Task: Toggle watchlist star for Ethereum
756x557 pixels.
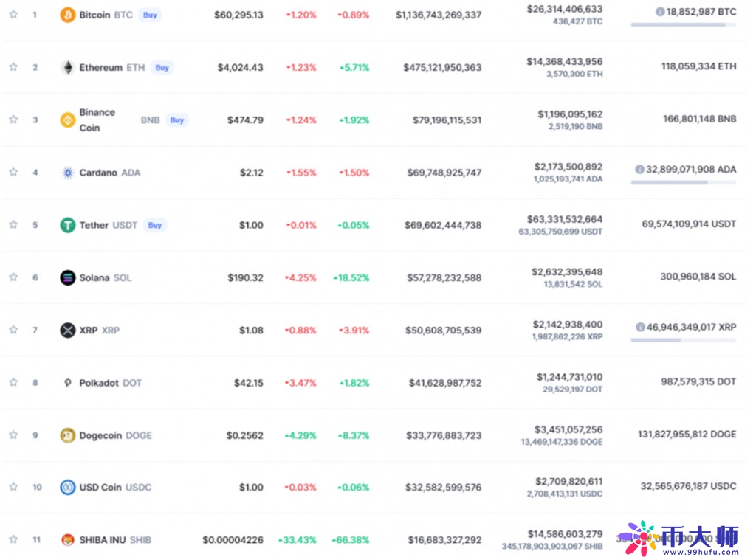Action: 13,67
